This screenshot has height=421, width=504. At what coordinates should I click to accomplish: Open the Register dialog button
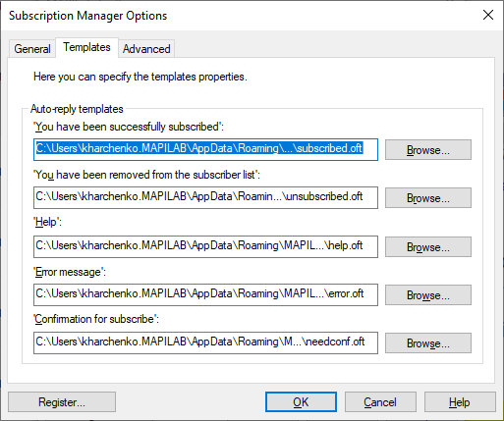[x=62, y=402]
